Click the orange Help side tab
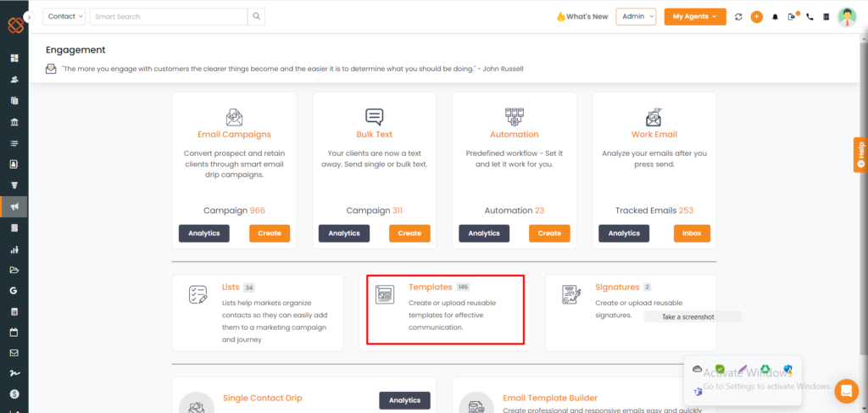Screen dimensions: 868x413 (861, 154)
